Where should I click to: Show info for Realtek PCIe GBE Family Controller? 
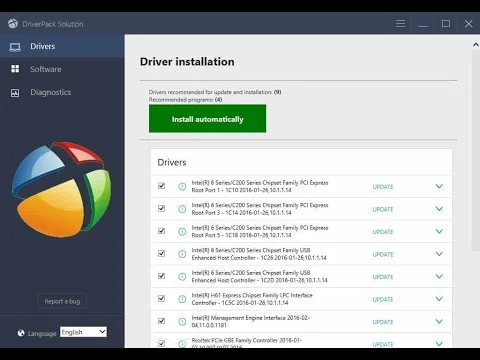point(182,344)
